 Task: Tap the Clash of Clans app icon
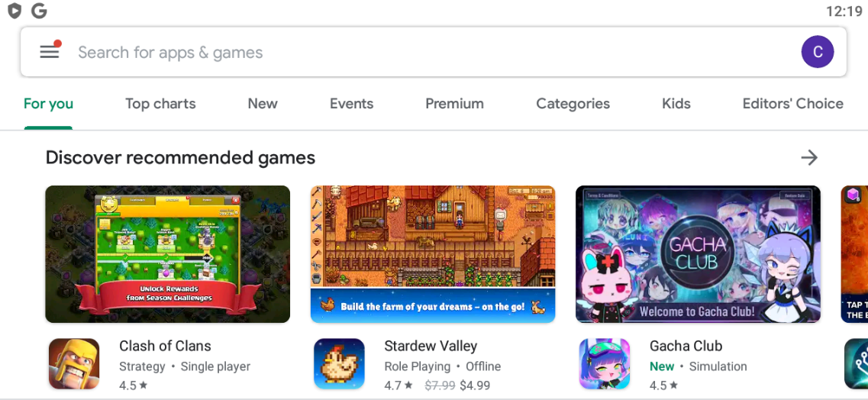point(74,363)
